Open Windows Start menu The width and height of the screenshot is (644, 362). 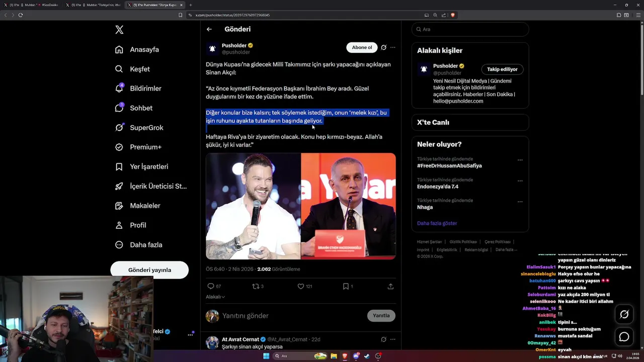[266, 356]
